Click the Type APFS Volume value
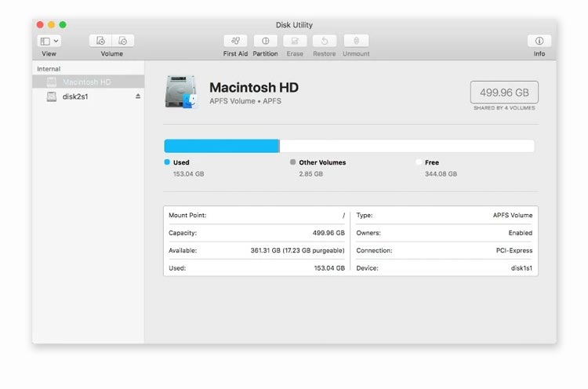Screen dimensions: 588x389 click(x=513, y=216)
